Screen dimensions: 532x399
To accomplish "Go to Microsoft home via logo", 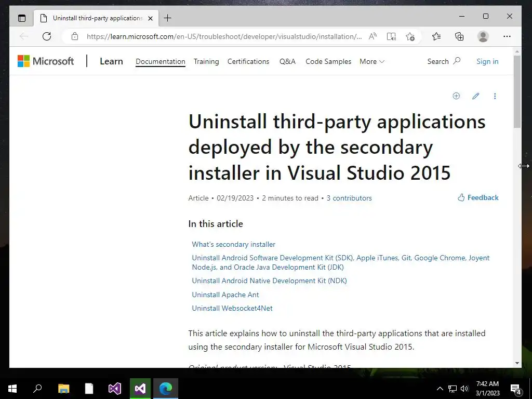I will coord(46,61).
